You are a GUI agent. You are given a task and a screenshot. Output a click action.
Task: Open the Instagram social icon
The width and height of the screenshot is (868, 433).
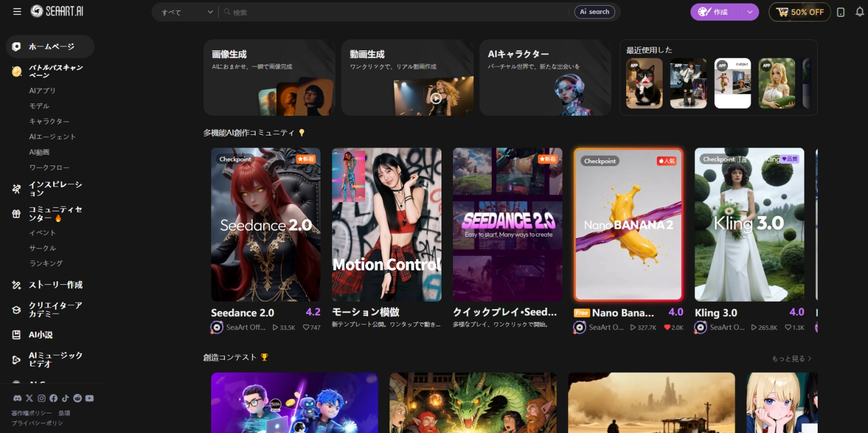click(x=42, y=398)
